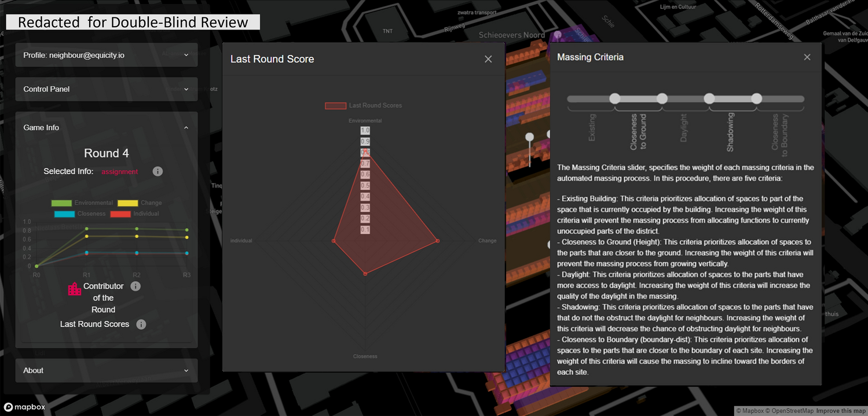Toggle the Closeness legend in Game Info chart
The image size is (868, 416).
(x=80, y=213)
